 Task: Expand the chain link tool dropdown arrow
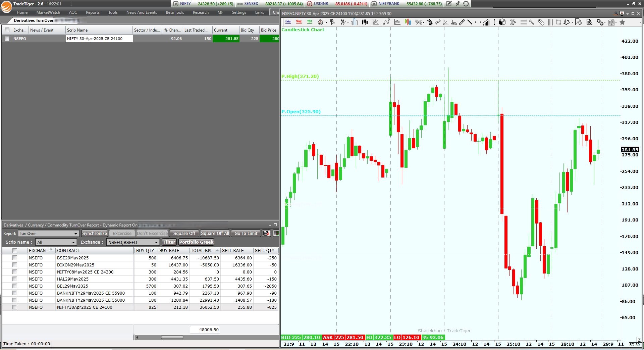[605, 22]
